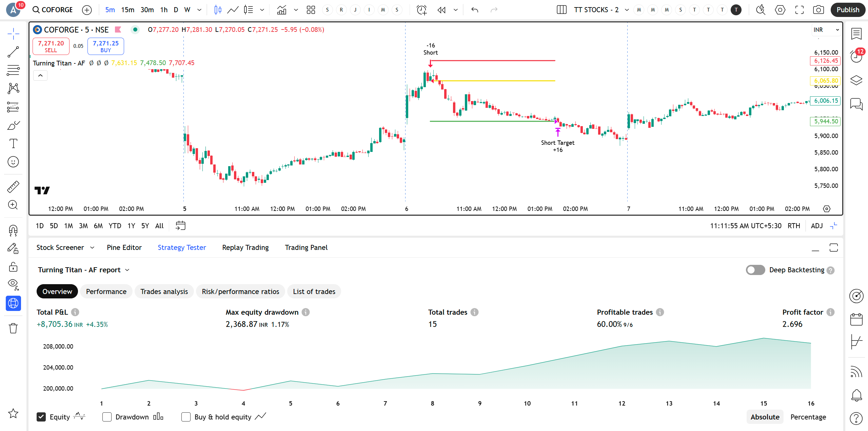Expand the time interval dropdown
Viewport: 868px width, 431px height.
point(199,10)
